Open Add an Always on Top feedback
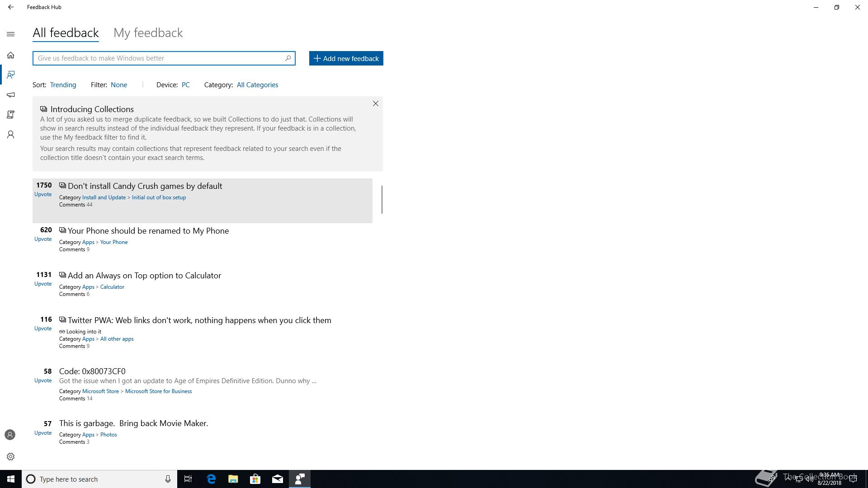This screenshot has width=868, height=488. (x=144, y=276)
